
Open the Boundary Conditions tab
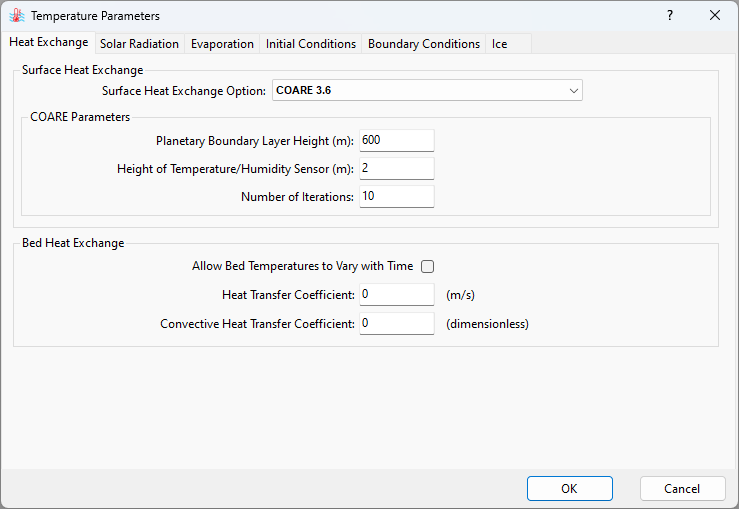(424, 44)
